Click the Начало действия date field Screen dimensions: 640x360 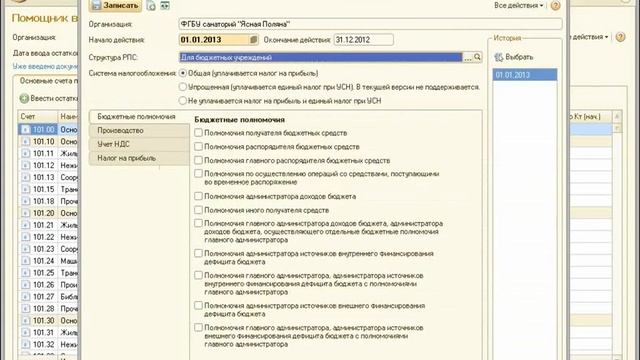click(213, 40)
